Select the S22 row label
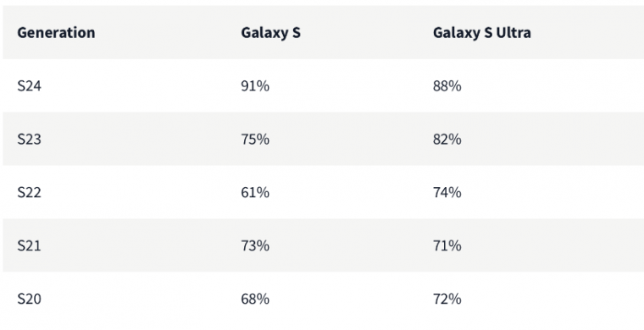Image resolution: width=644 pixels, height=330 pixels. click(x=29, y=192)
